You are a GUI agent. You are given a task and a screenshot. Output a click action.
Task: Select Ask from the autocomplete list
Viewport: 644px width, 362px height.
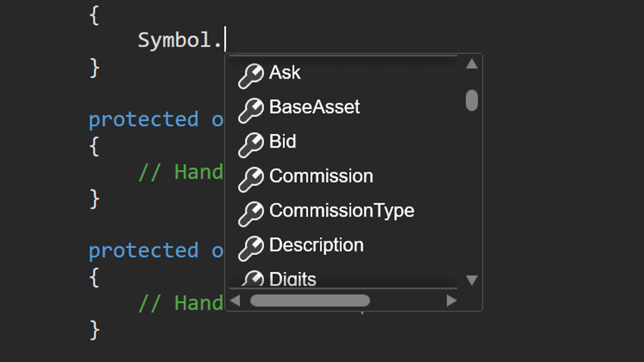285,73
